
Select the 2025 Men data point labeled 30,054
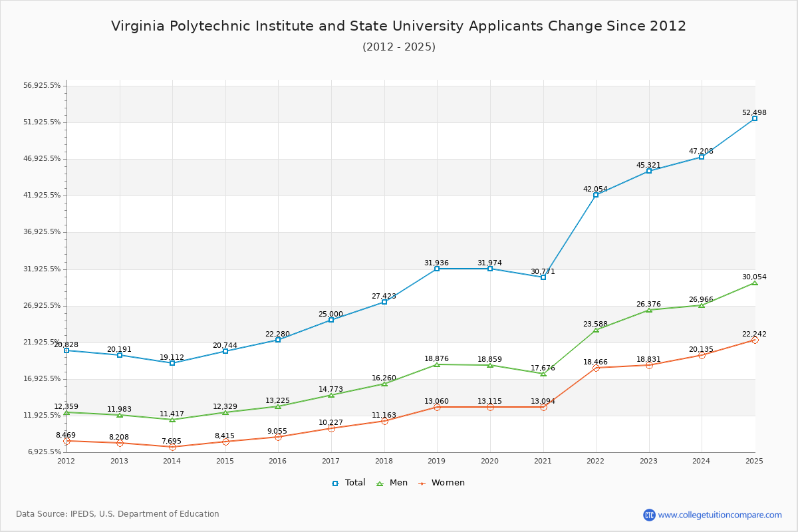coord(753,283)
